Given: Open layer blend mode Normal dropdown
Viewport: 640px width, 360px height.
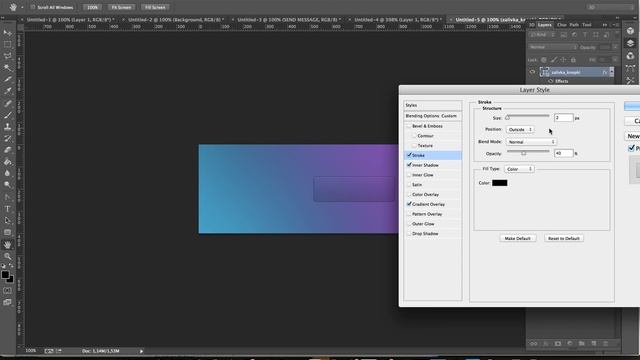Looking at the screenshot, I should (553, 47).
